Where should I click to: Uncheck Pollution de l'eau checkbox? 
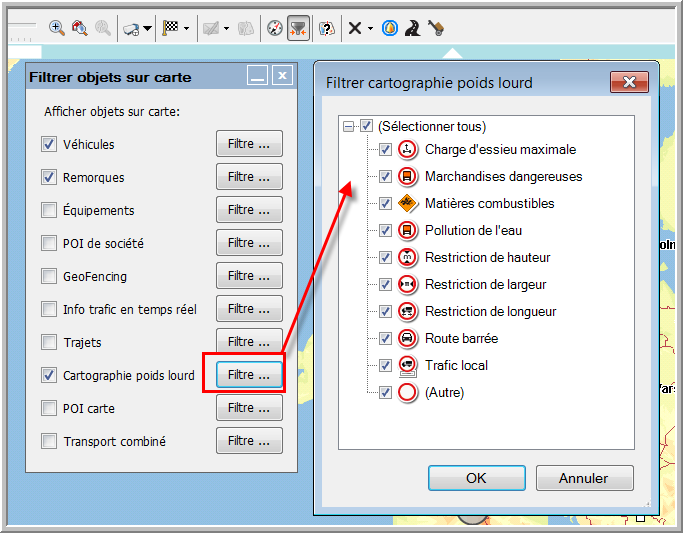click(385, 231)
